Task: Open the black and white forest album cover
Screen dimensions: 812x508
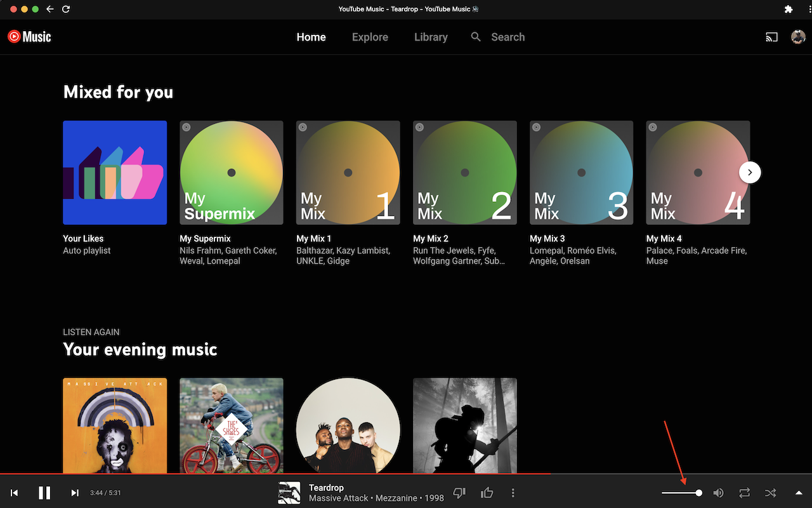Action: (465, 425)
